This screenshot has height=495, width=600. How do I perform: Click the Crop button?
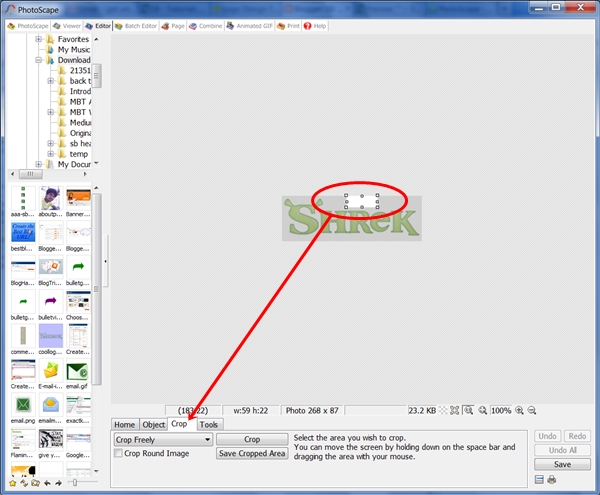(252, 440)
